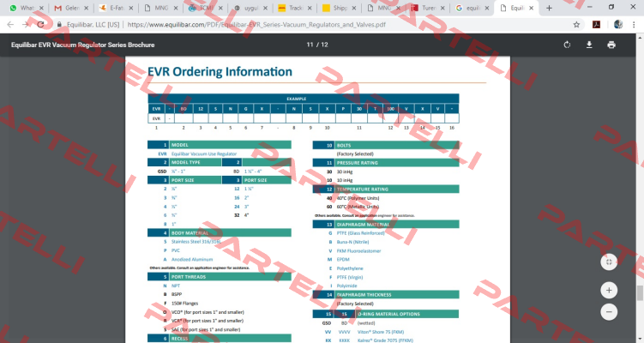Click the fit-to-page button
Image resolution: width=644 pixels, height=343 pixels.
tap(609, 262)
